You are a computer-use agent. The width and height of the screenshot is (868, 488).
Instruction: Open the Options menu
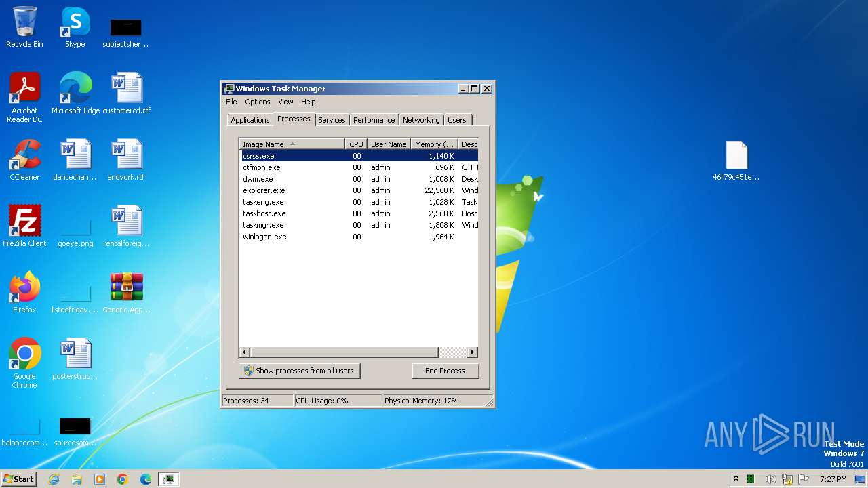coord(258,102)
